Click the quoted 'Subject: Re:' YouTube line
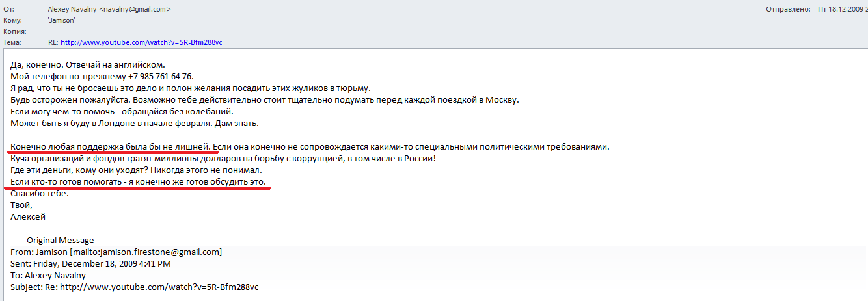 139,287
